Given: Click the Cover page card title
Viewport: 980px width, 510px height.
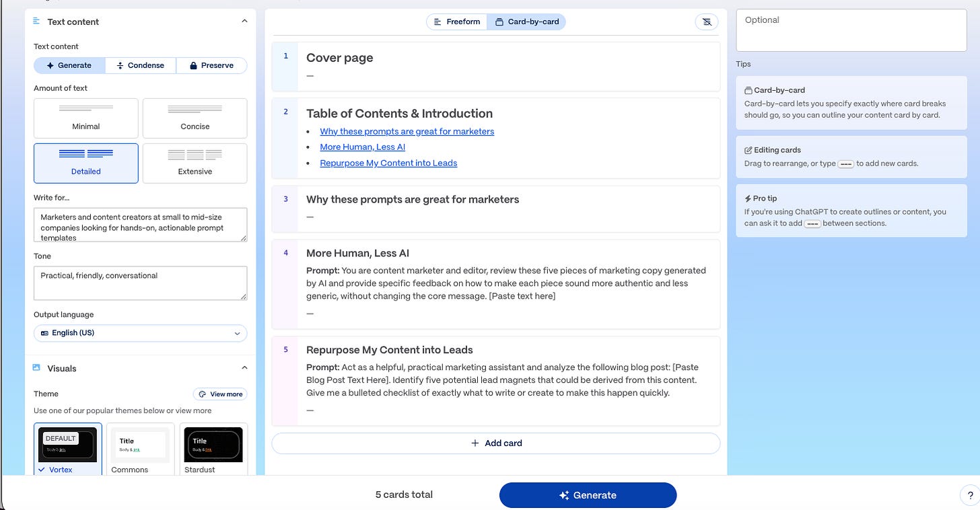Looking at the screenshot, I should coord(340,58).
